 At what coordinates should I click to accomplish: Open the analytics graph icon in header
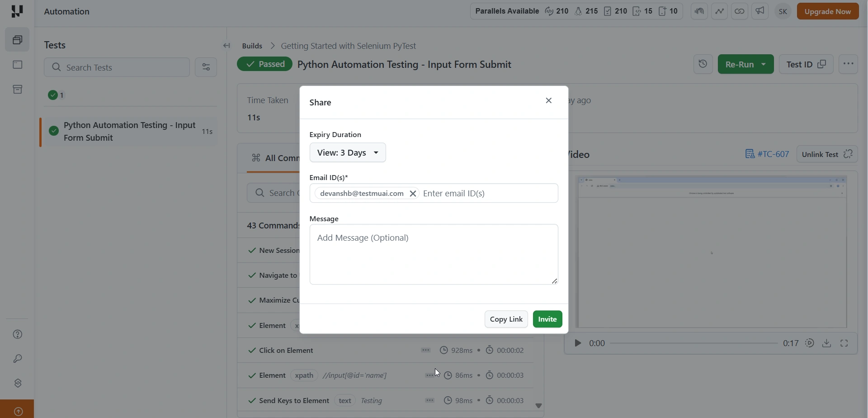720,11
